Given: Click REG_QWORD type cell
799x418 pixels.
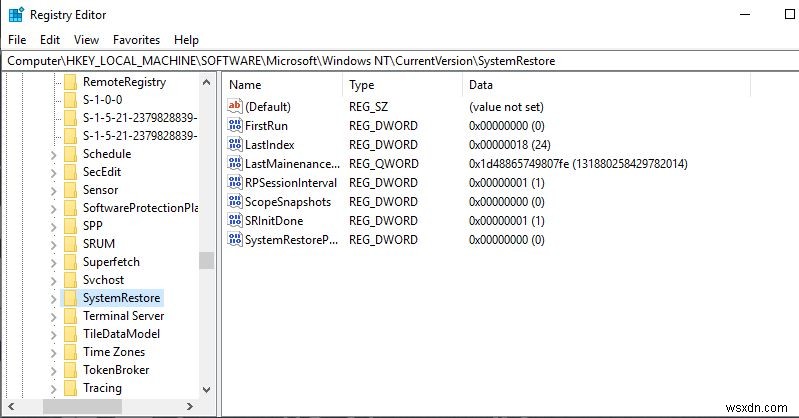Looking at the screenshot, I should [384, 164].
